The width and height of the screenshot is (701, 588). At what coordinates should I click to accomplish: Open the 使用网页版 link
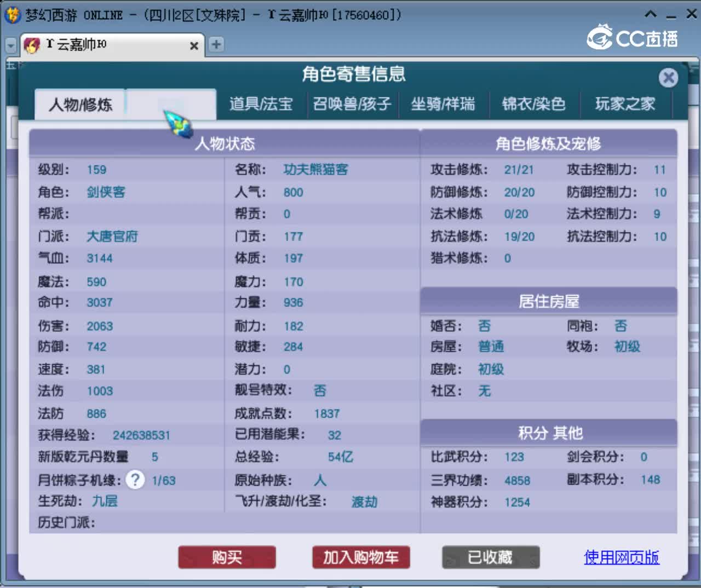[x=622, y=557]
